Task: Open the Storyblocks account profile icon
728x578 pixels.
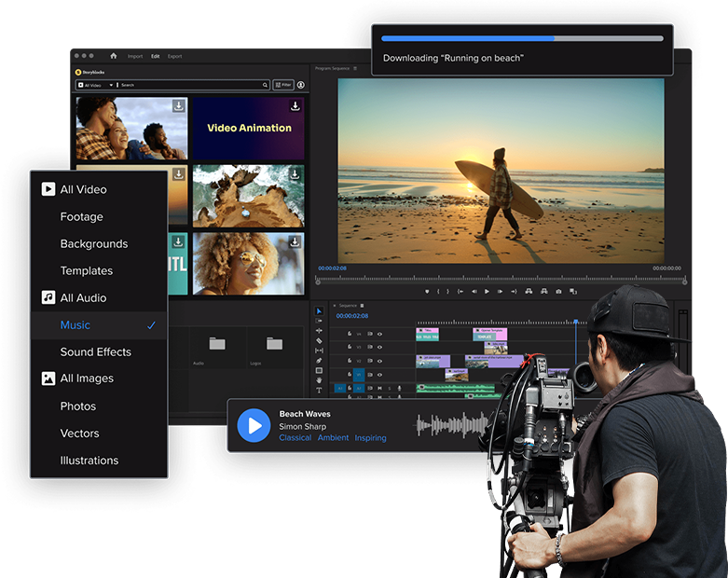Action: click(x=301, y=85)
